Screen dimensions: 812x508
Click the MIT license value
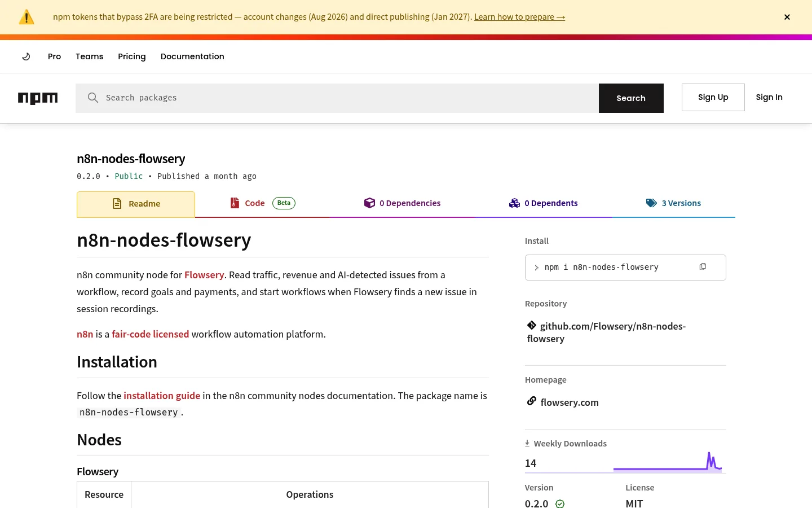coord(634,503)
